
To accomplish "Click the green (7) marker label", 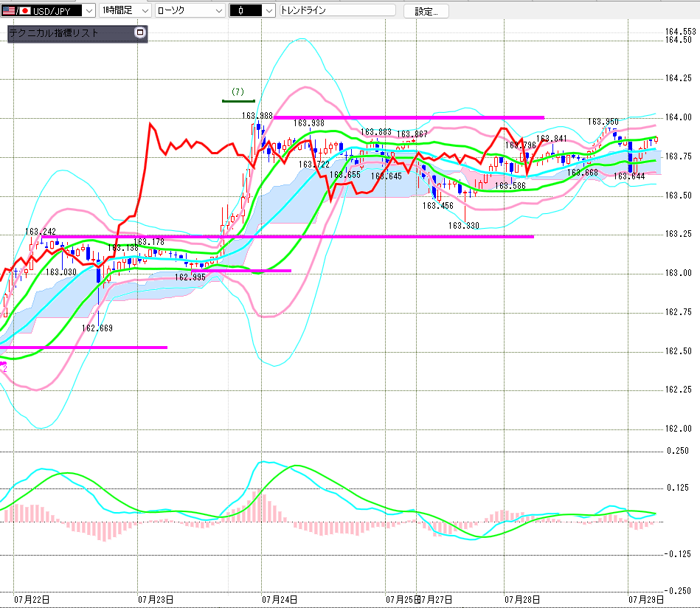I will tap(238, 91).
